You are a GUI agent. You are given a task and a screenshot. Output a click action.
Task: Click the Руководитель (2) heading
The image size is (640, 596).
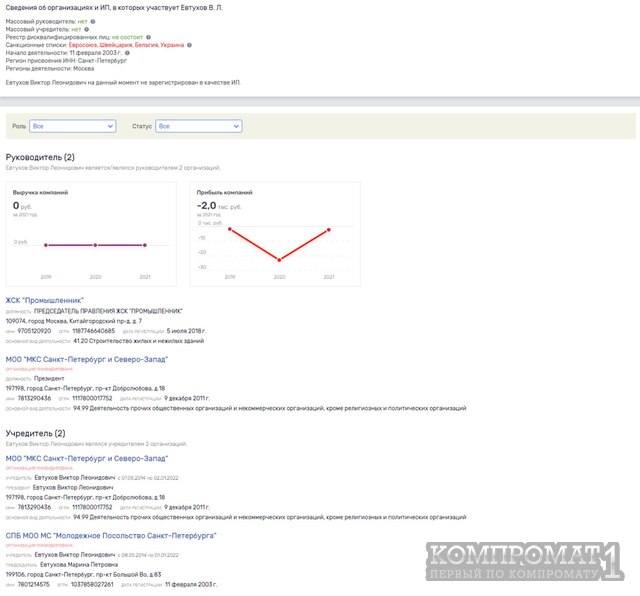tap(40, 157)
